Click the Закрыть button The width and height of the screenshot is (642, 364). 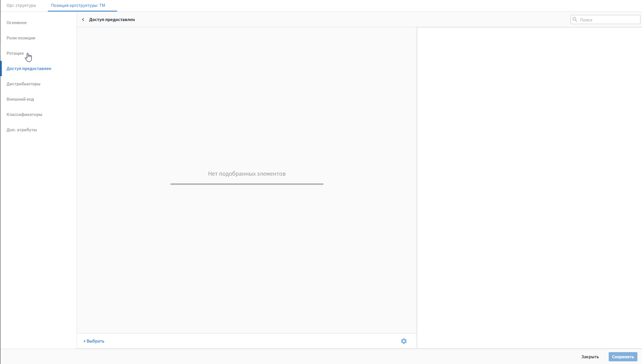click(x=590, y=357)
